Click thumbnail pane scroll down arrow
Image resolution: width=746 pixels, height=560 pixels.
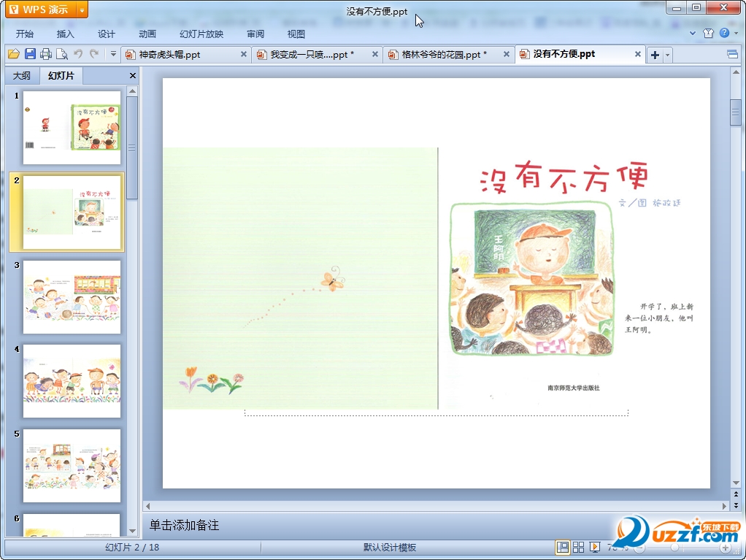132,531
